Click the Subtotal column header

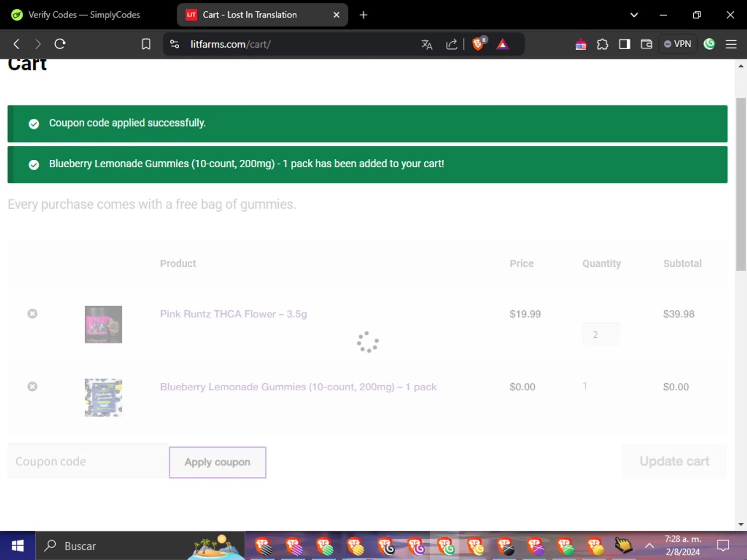point(682,264)
